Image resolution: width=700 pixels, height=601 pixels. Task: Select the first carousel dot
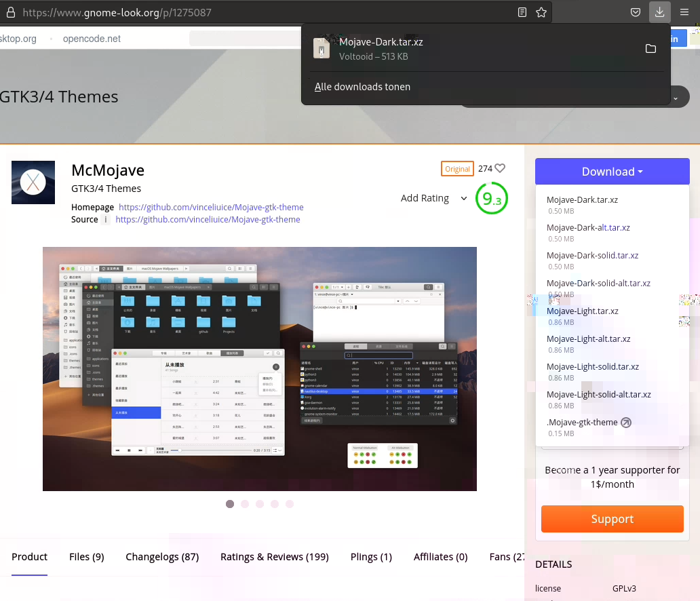click(230, 504)
